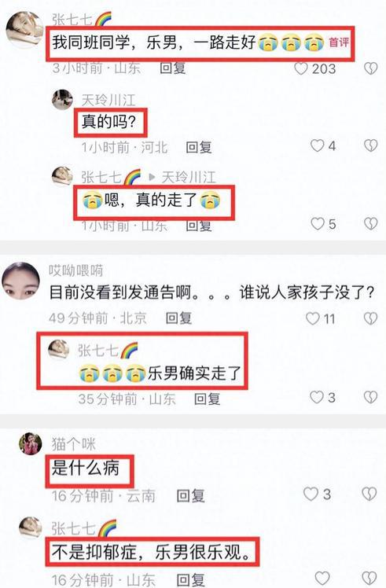Reply to 张七七's top comment from 山东

pos(172,68)
